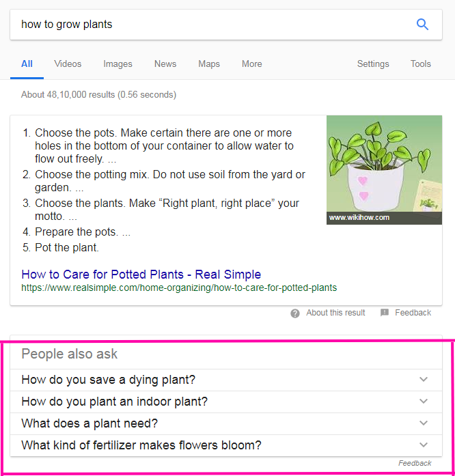455x476 pixels.
Task: Click the About this result question icon
Action: pyautogui.click(x=295, y=313)
